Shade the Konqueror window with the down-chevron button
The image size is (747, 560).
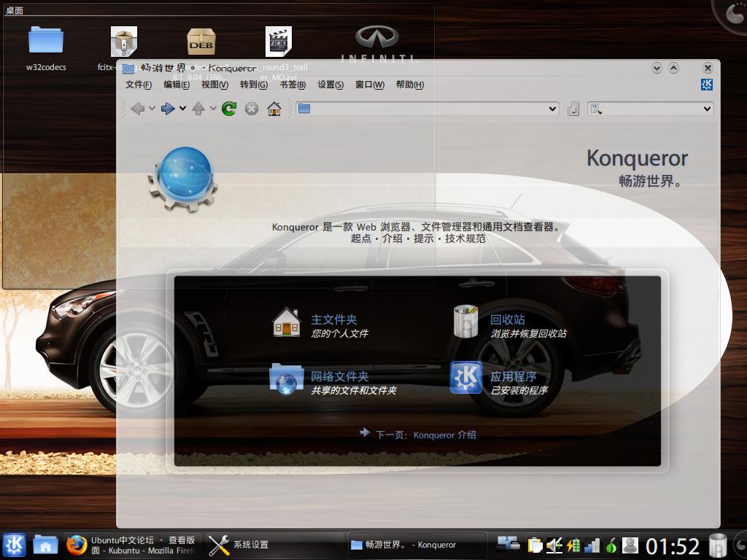657,68
